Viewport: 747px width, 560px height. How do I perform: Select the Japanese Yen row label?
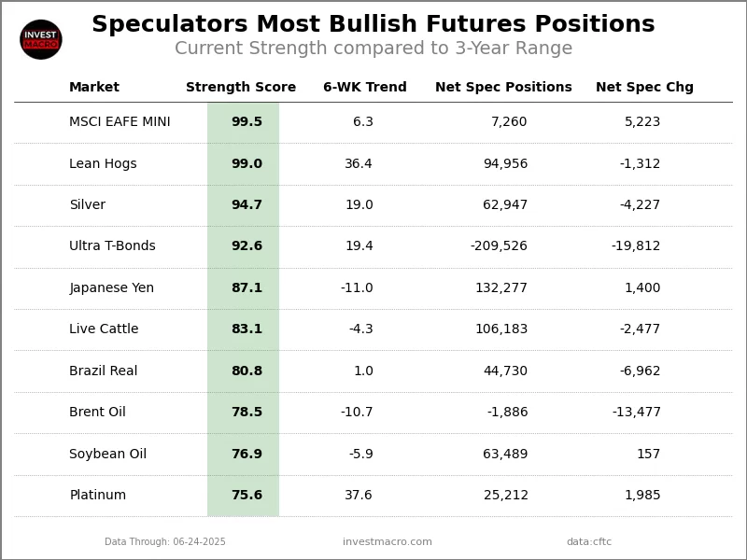pyautogui.click(x=111, y=288)
